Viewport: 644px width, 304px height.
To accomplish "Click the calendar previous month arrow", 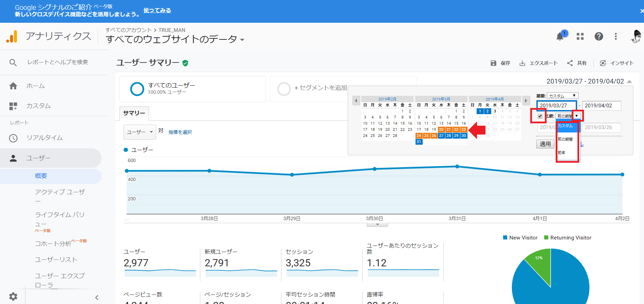I will click(356, 101).
